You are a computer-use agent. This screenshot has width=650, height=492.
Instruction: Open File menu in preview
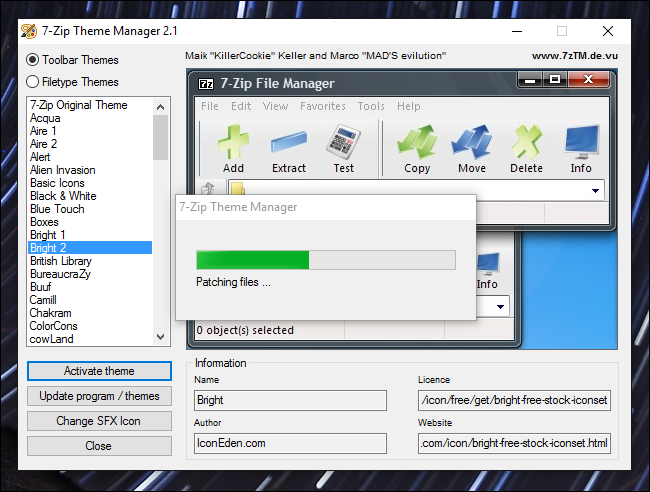click(210, 107)
